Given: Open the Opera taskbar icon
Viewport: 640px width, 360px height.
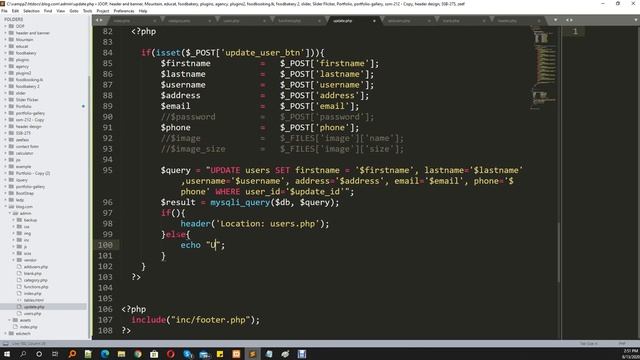Looking at the screenshot, I should (171, 354).
